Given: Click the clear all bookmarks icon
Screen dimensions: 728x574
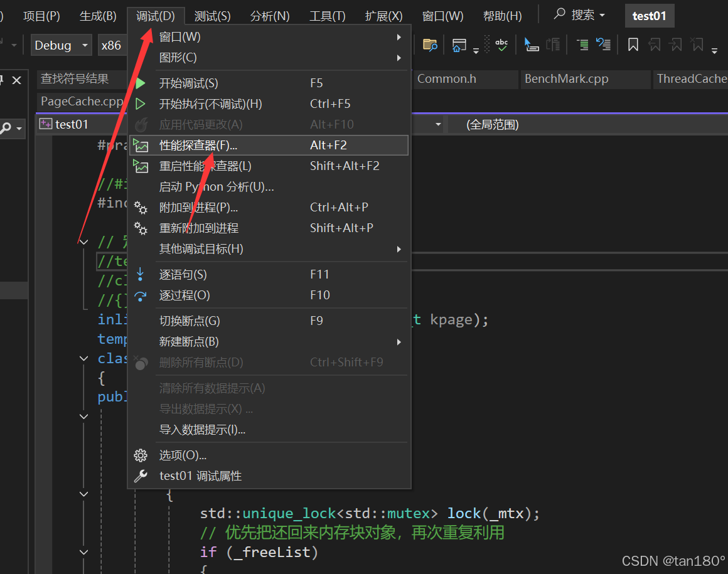Looking at the screenshot, I should (697, 45).
